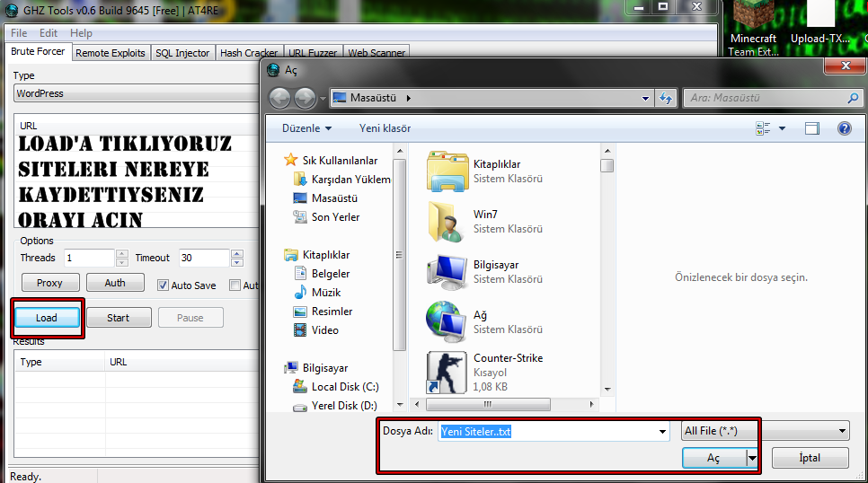868x483 pixels.
Task: Toggle the Auto Save checkbox
Action: (163, 285)
